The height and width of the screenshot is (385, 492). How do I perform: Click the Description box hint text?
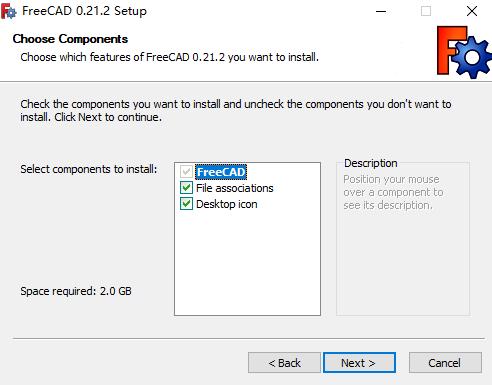click(393, 192)
